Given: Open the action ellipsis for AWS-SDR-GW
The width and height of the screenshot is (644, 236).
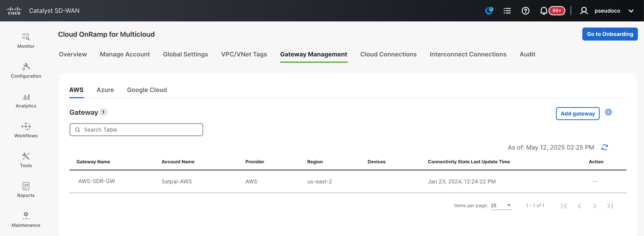Looking at the screenshot, I should click(x=595, y=181).
